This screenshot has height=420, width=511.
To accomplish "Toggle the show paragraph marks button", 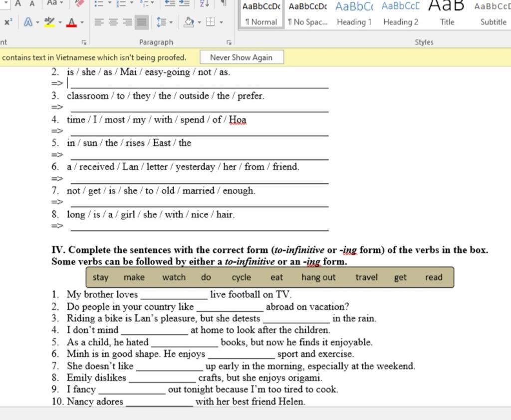I will pyautogui.click(x=224, y=3).
